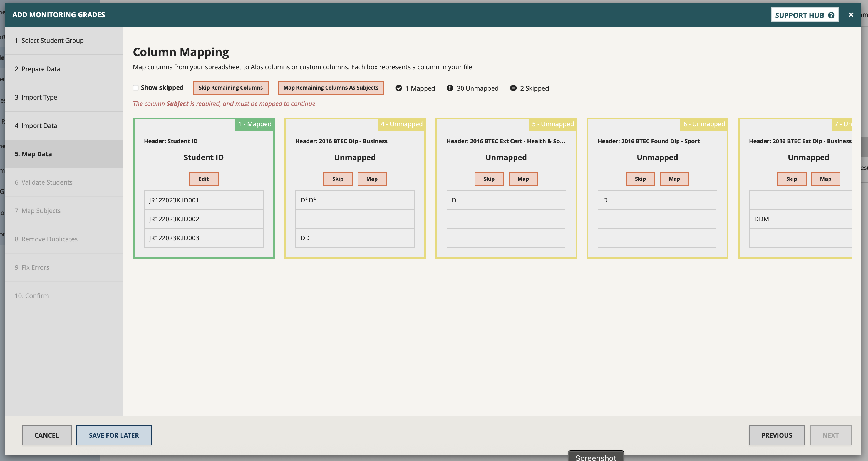The height and width of the screenshot is (461, 868).
Task: Go to step 2 Prepare Data
Action: pos(64,69)
